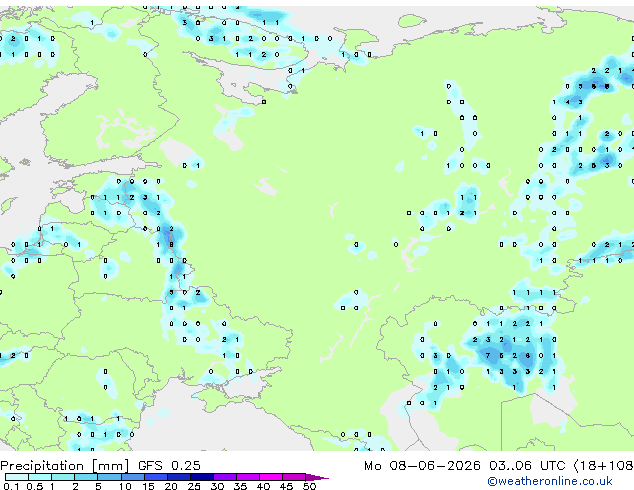Select the 30 mm purple legend swatch
Image resolution: width=634 pixels, height=490 pixels.
point(225,477)
